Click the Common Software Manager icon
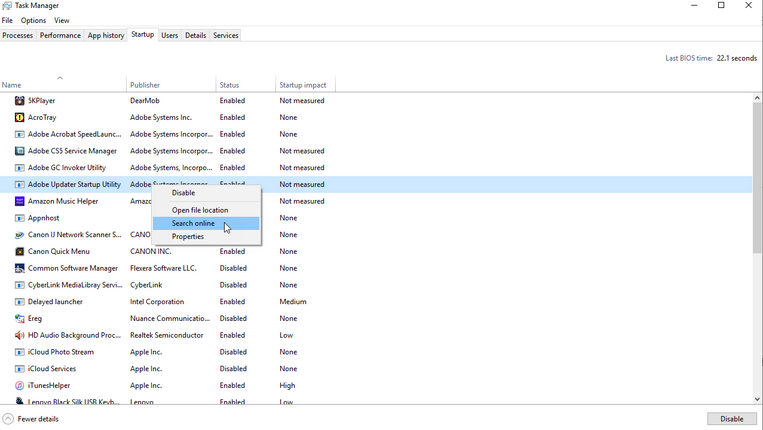Viewport: 763px width, 430px height. [19, 268]
